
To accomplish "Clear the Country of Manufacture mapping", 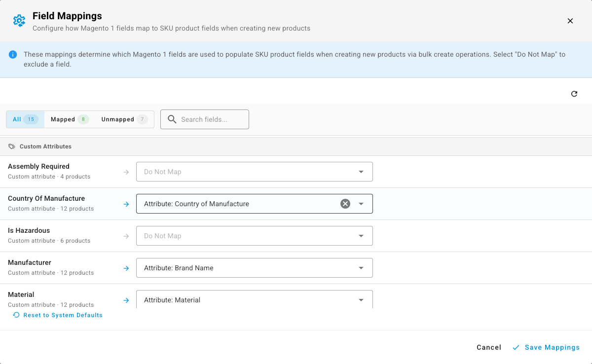I will click(x=345, y=204).
